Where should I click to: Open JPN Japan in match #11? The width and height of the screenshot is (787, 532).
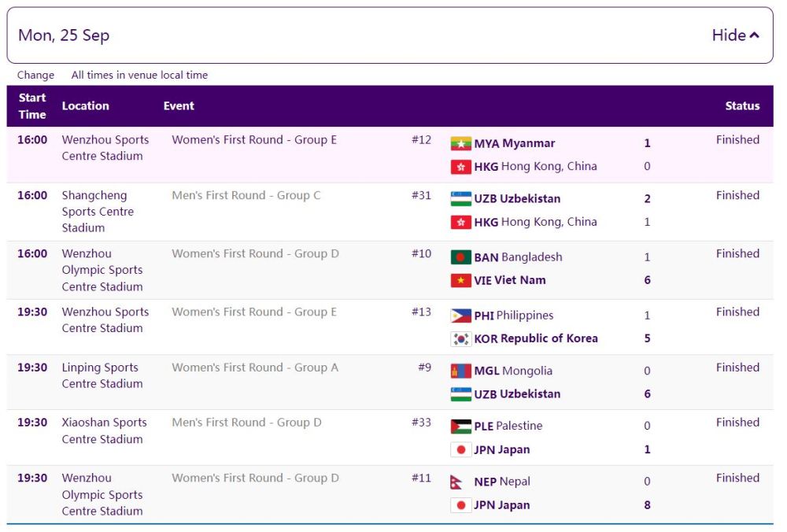(x=502, y=505)
